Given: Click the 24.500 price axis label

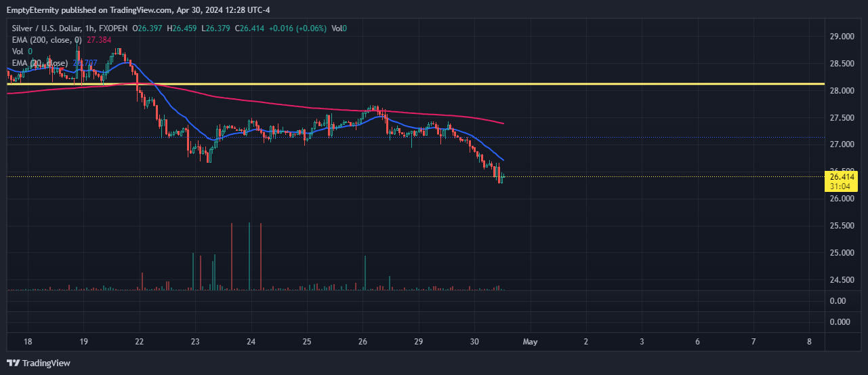Looking at the screenshot, I should 841,280.
